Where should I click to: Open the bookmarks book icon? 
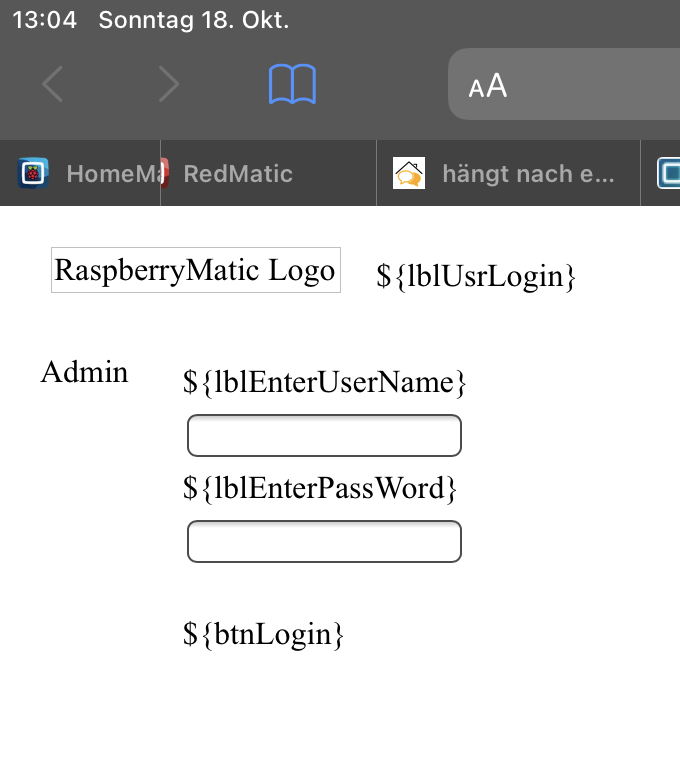293,85
